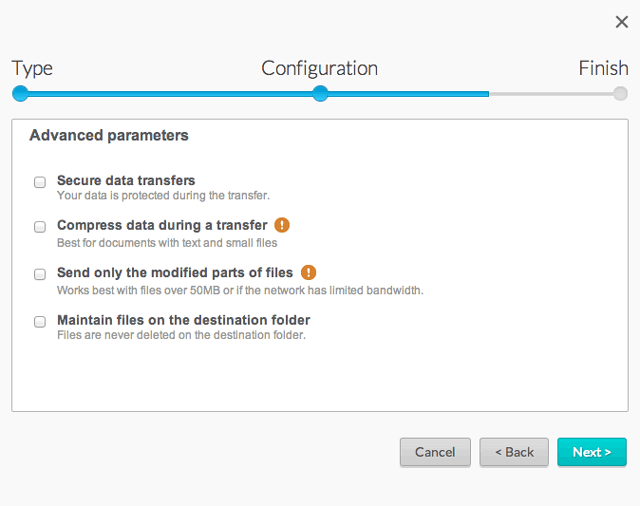The width and height of the screenshot is (640, 506).
Task: Close the wizard dialog with the X
Action: tap(621, 22)
